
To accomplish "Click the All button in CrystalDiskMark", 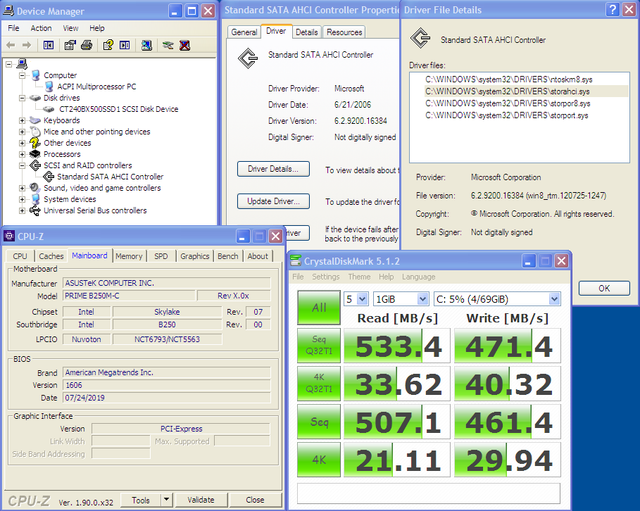I will click(x=319, y=307).
